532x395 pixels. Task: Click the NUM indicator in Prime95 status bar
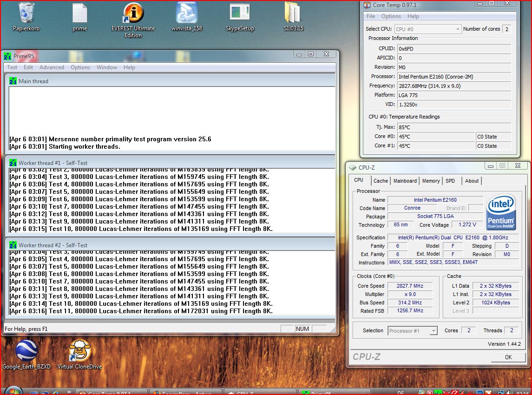click(302, 329)
